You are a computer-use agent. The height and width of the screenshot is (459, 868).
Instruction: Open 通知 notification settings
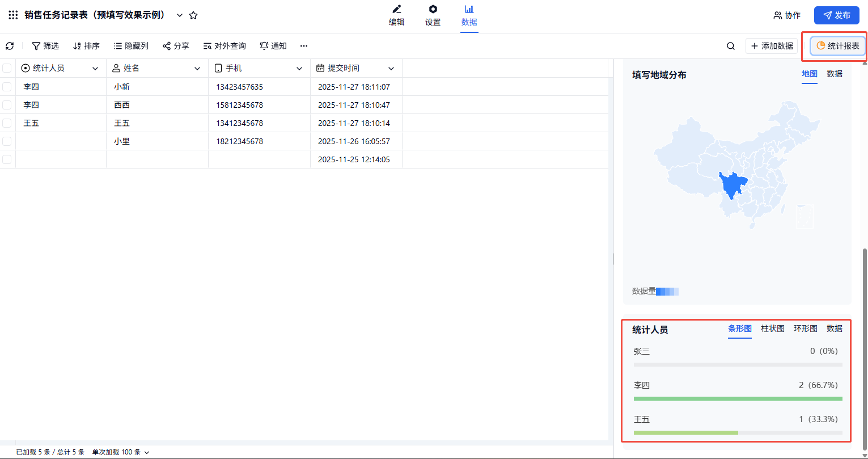point(273,46)
